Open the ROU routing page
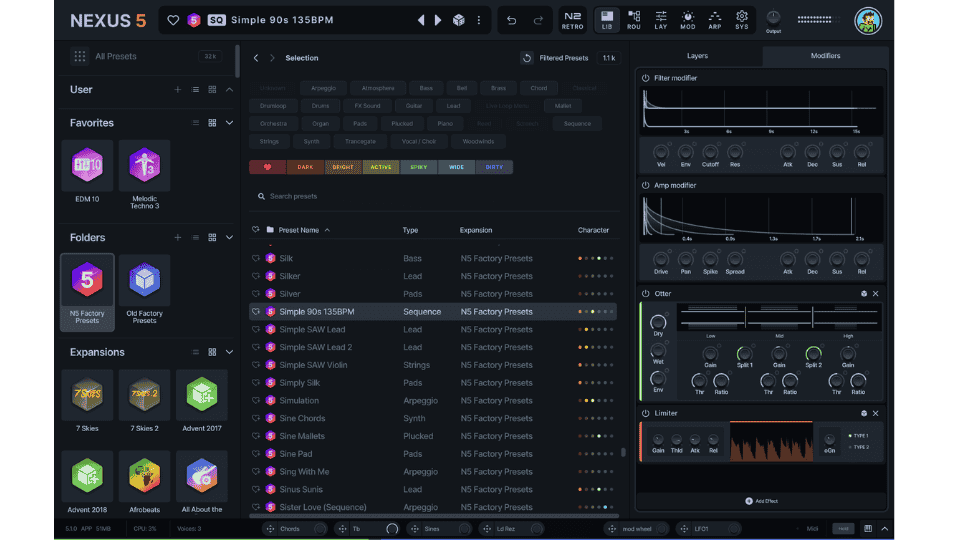This screenshot has width=960, height=540. click(x=634, y=20)
